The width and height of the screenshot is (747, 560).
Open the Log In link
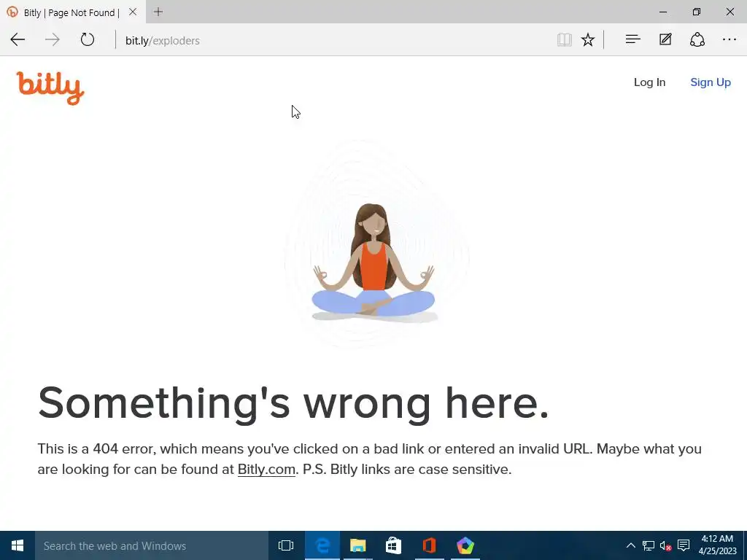click(x=649, y=82)
